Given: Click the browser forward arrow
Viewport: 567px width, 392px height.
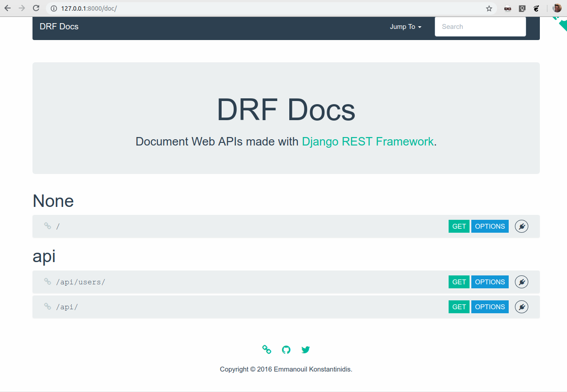Looking at the screenshot, I should pos(22,8).
